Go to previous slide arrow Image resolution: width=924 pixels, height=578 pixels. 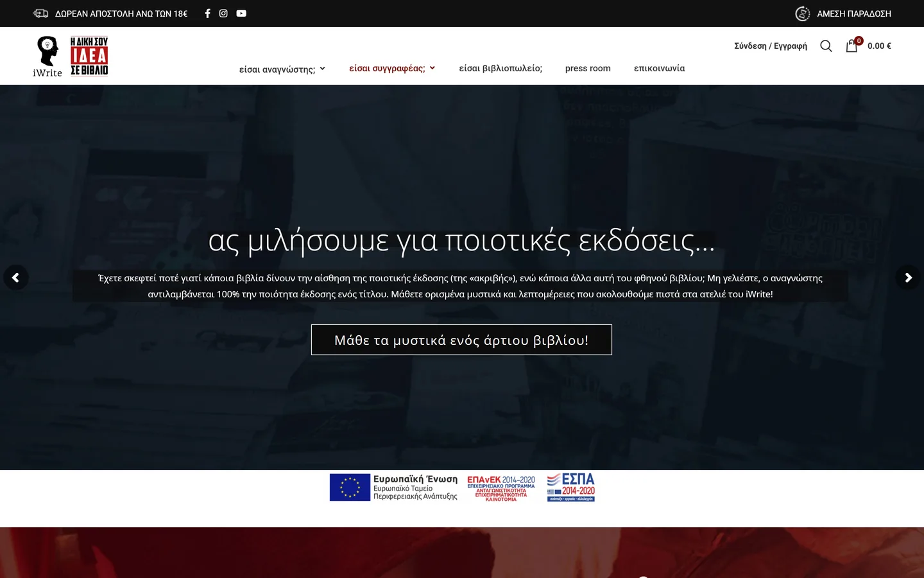pyautogui.click(x=15, y=277)
